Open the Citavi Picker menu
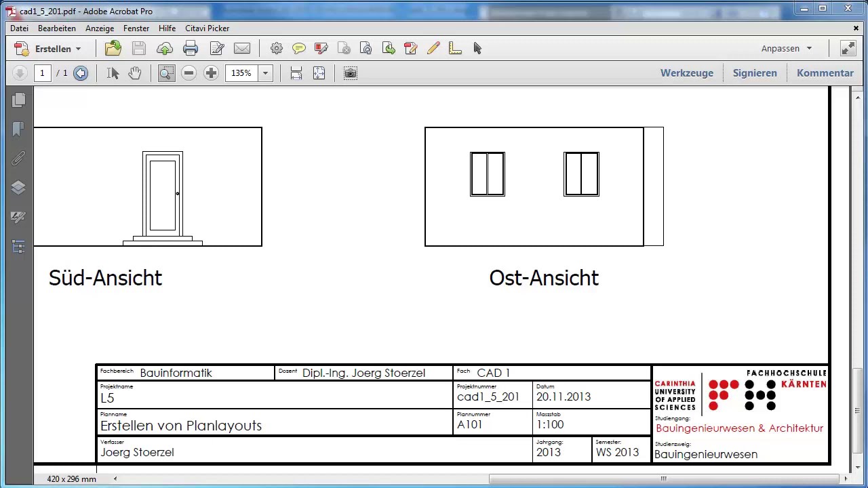 pyautogui.click(x=208, y=28)
